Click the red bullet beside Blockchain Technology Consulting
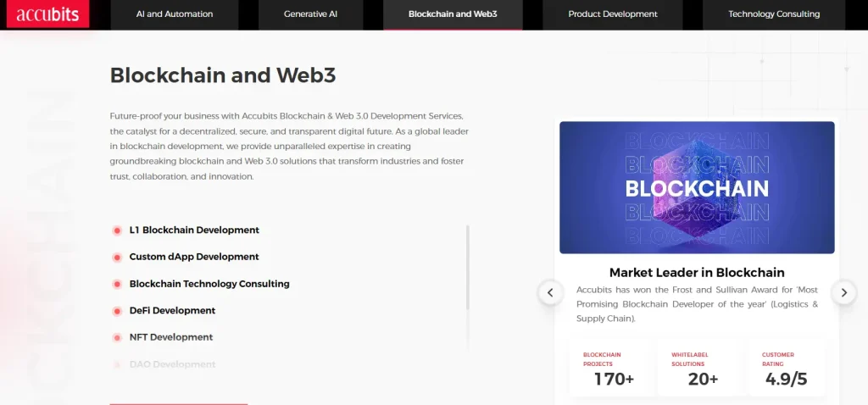 point(117,285)
